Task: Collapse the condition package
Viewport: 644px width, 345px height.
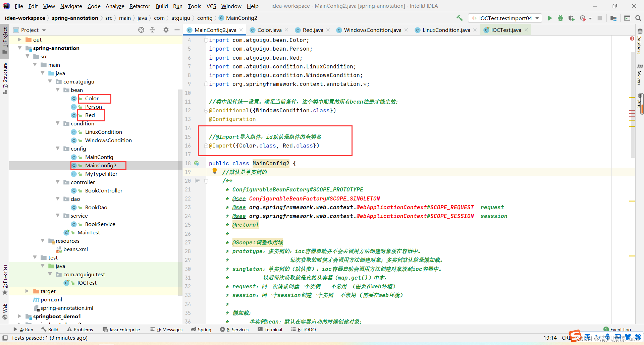Action: (57, 123)
